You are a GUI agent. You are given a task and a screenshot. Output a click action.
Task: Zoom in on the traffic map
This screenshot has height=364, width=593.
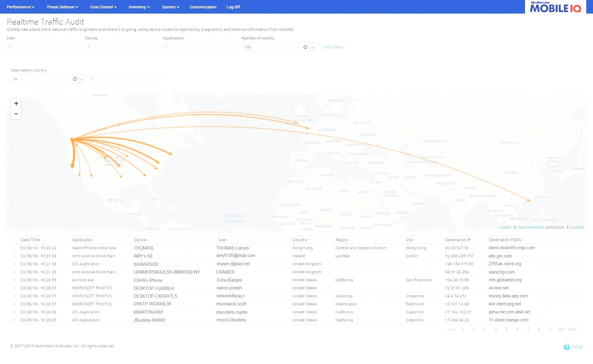tap(16, 103)
